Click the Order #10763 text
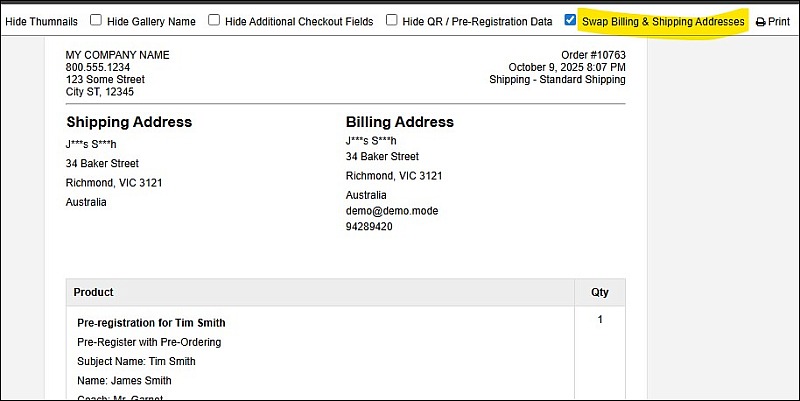This screenshot has width=800, height=401. (593, 55)
